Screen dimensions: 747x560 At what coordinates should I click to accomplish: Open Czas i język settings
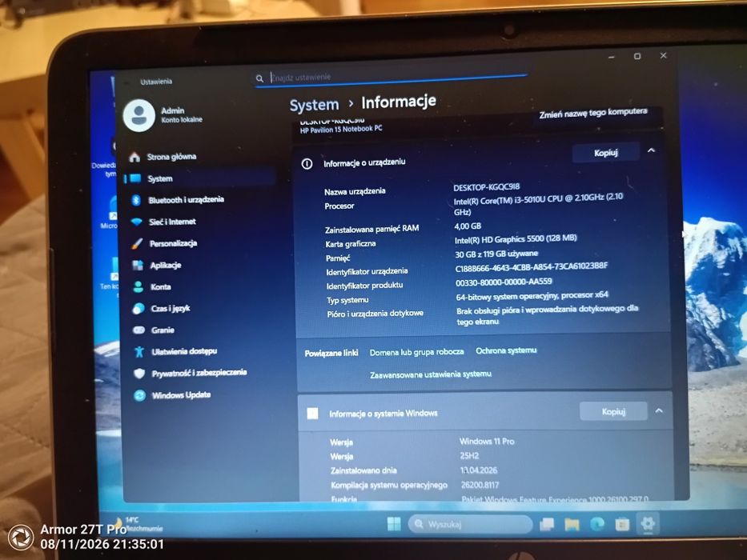click(x=170, y=309)
